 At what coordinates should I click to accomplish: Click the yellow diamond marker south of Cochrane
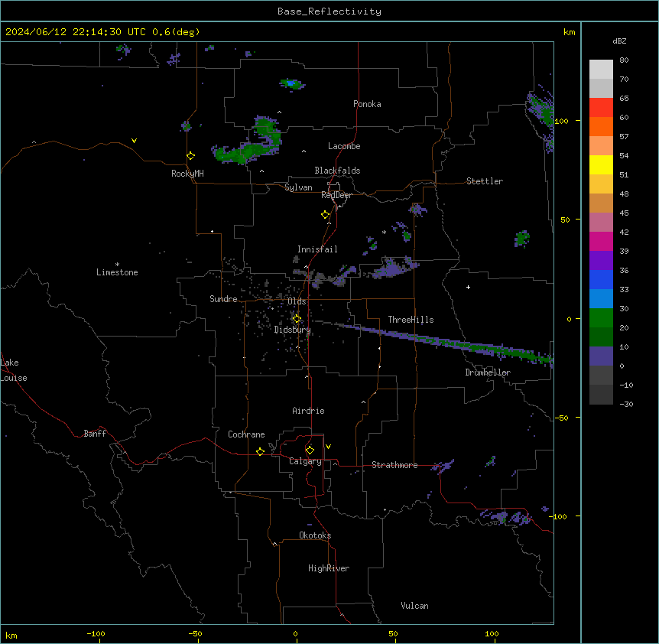(260, 451)
